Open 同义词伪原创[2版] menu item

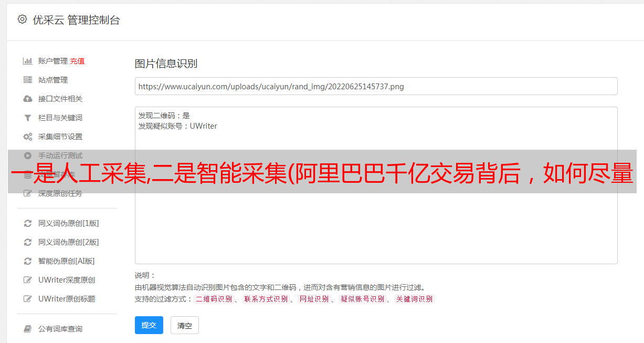[69, 242]
